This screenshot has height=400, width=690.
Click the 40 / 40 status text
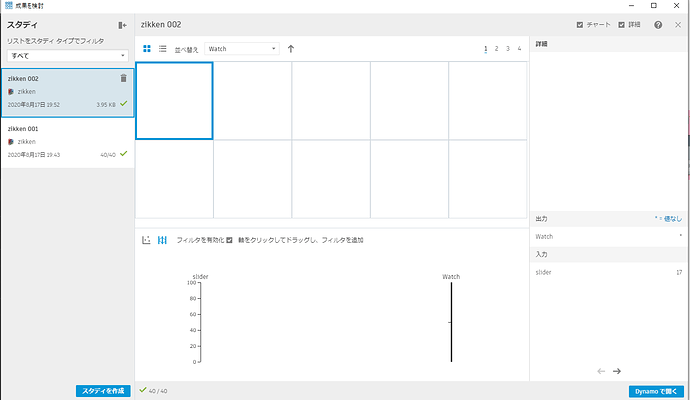tap(158, 391)
